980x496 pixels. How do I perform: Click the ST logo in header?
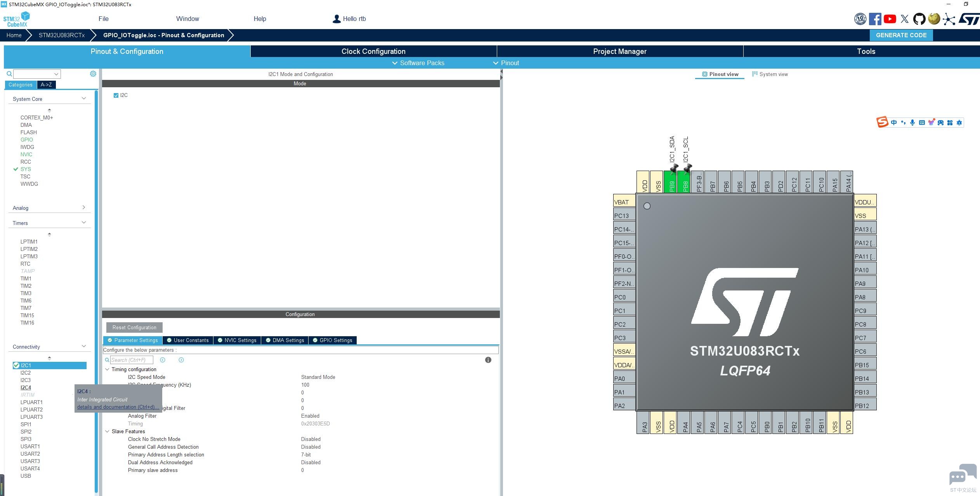[969, 19]
